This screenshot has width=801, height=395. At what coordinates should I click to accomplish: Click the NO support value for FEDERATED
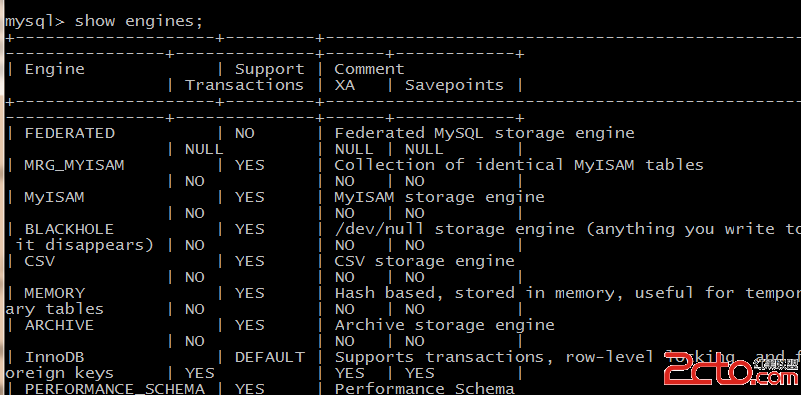[x=244, y=133]
